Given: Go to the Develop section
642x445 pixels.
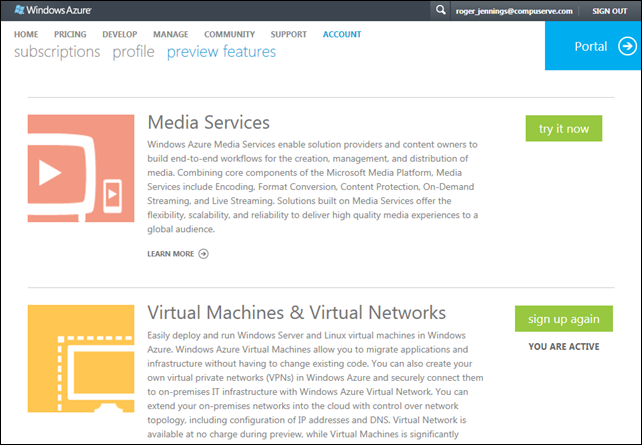Looking at the screenshot, I should coord(120,35).
